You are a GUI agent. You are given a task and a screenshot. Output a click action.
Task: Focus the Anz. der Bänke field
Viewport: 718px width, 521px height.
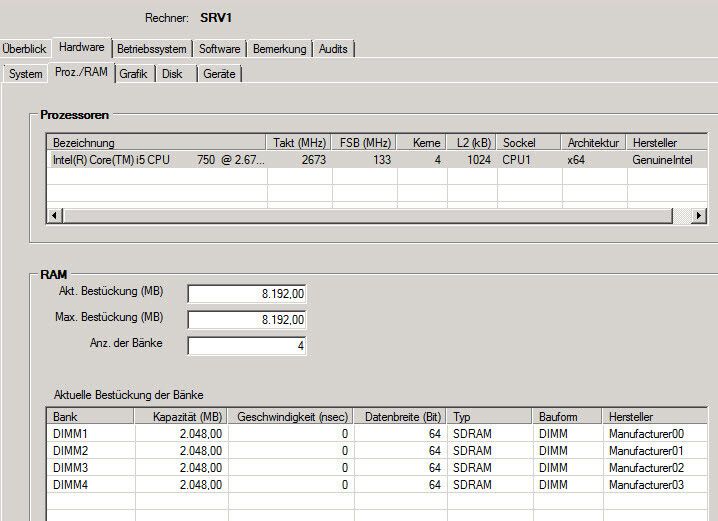point(247,345)
